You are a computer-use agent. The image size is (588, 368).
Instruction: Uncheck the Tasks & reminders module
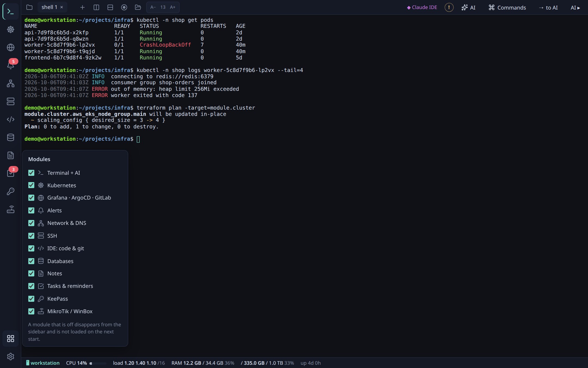point(31,286)
